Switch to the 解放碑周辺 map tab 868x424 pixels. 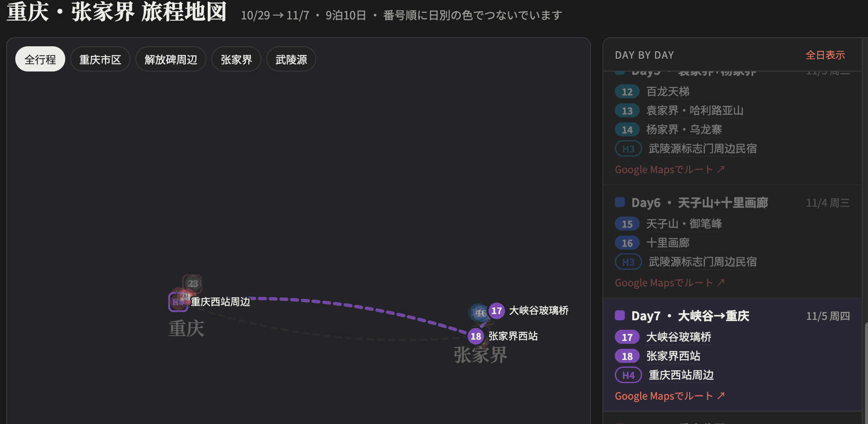click(x=171, y=60)
